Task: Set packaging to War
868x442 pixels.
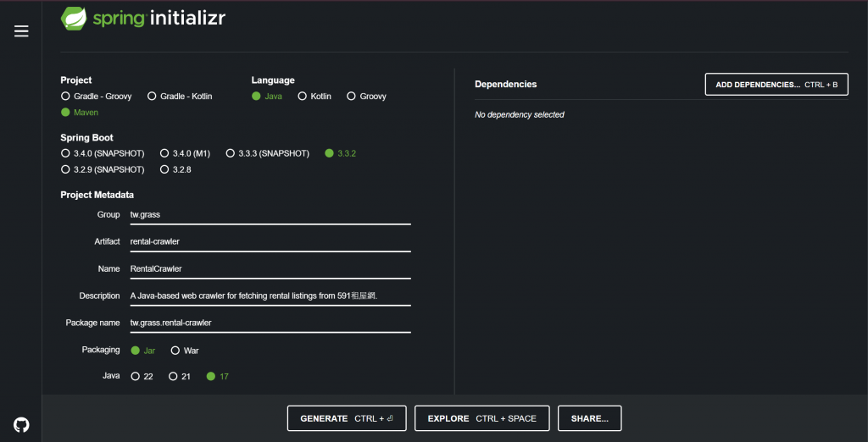Action: 185,351
